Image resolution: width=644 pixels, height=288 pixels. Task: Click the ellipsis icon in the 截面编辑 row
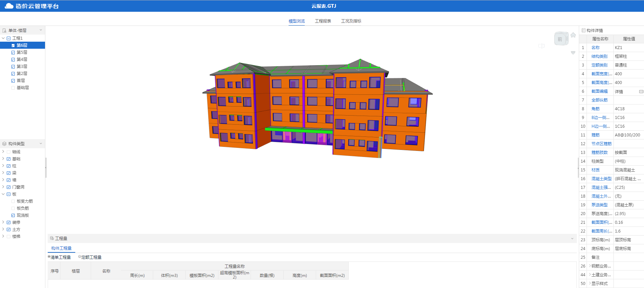(x=641, y=91)
